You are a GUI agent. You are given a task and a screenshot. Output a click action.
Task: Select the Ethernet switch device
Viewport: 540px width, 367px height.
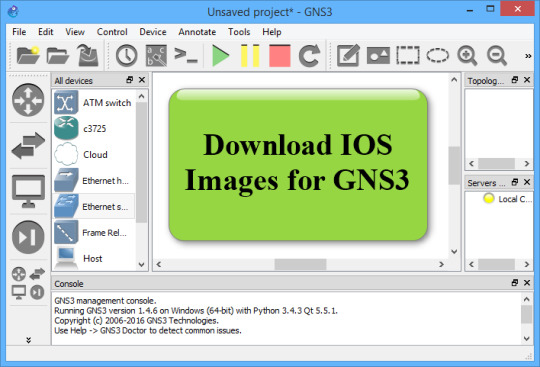tap(94, 207)
